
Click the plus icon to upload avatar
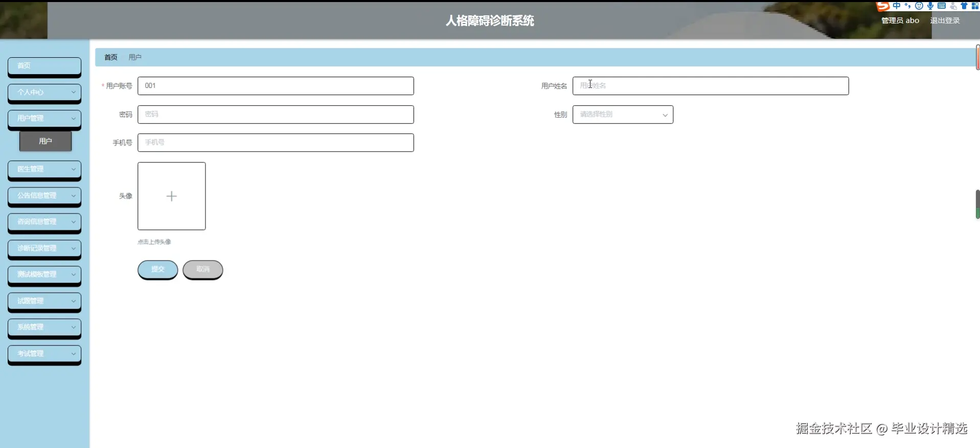pyautogui.click(x=171, y=196)
